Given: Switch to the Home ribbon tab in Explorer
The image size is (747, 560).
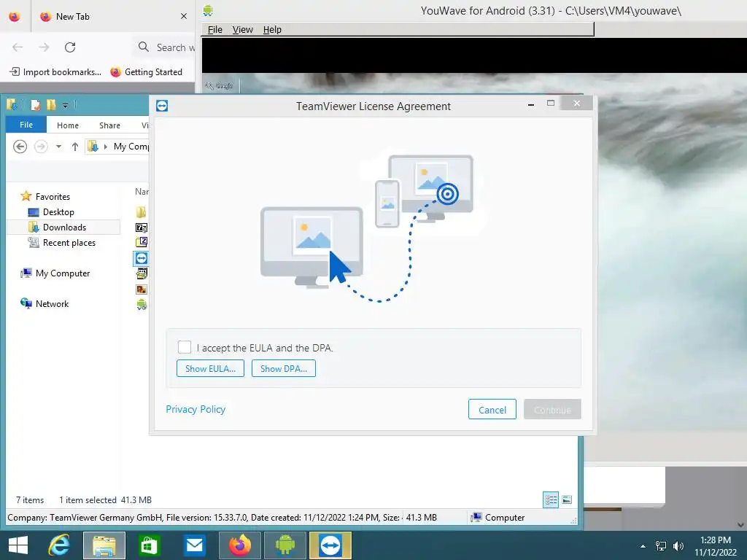Looking at the screenshot, I should [68, 125].
